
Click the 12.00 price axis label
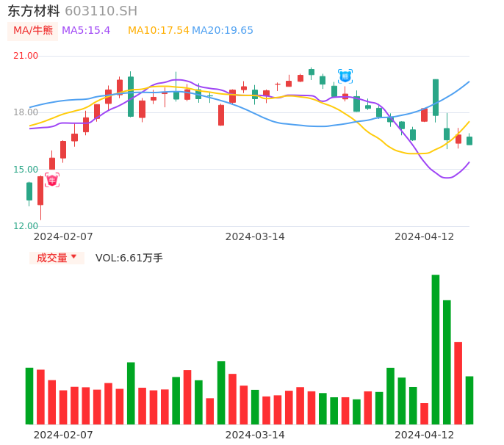pos(26,226)
